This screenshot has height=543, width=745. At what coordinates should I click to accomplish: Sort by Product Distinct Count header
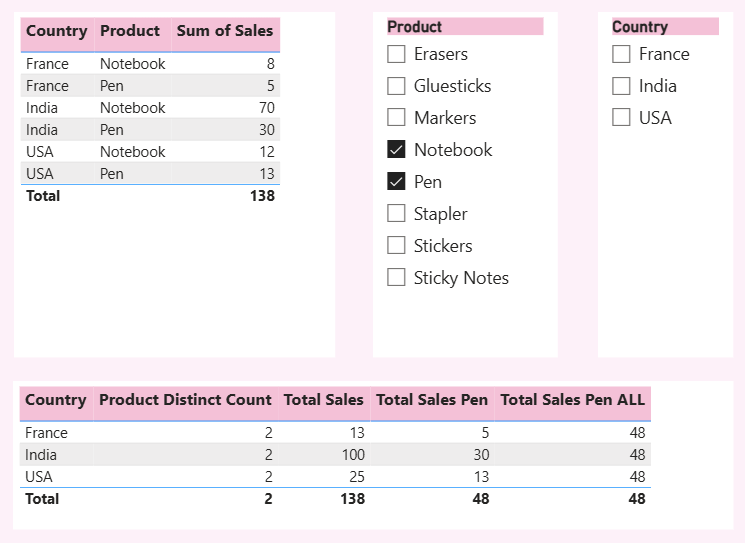[x=185, y=400]
